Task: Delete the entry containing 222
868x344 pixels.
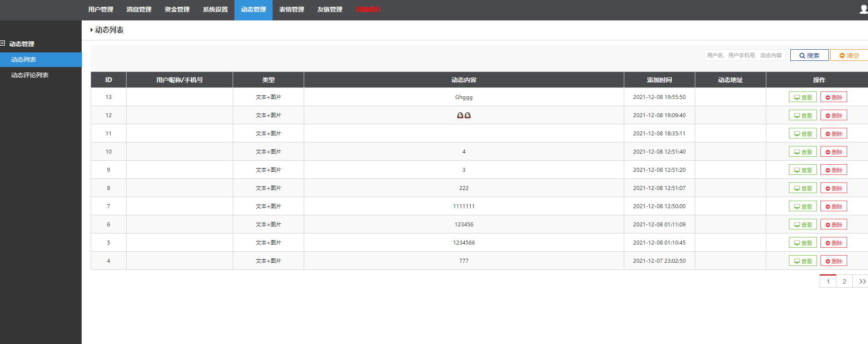Action: tap(833, 188)
